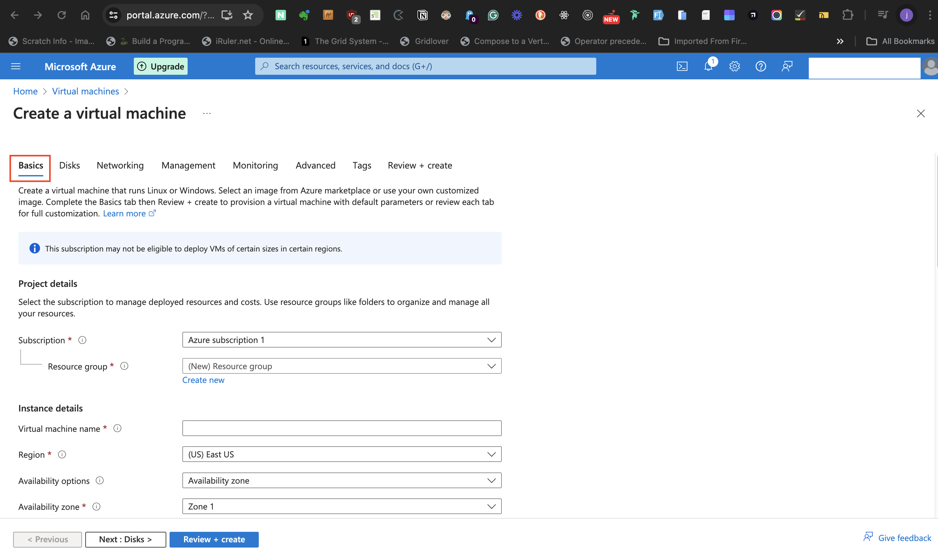Open the Azure portal hamburger menu
Screen dimensions: 938x560
pyautogui.click(x=16, y=67)
